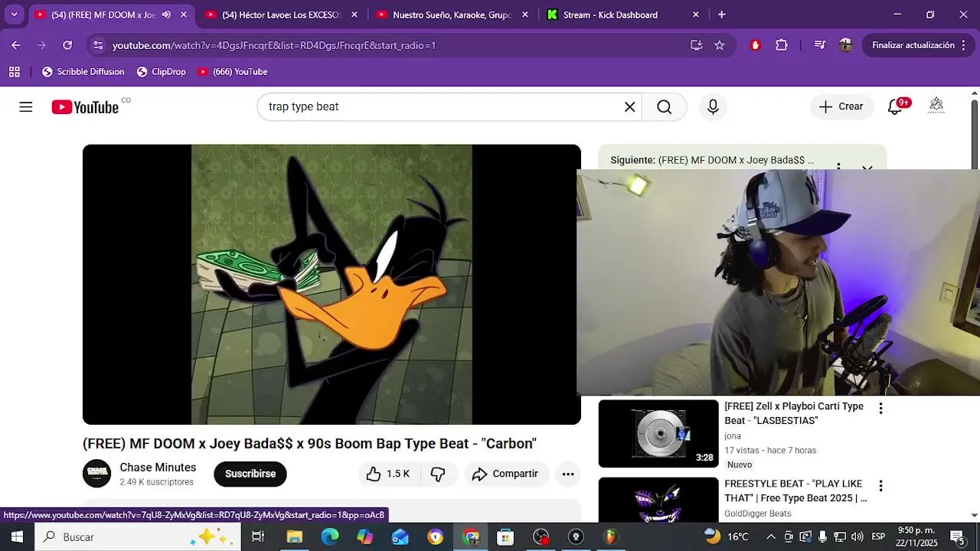Go back in browser history
Image resolution: width=980 pixels, height=551 pixels.
(x=16, y=45)
